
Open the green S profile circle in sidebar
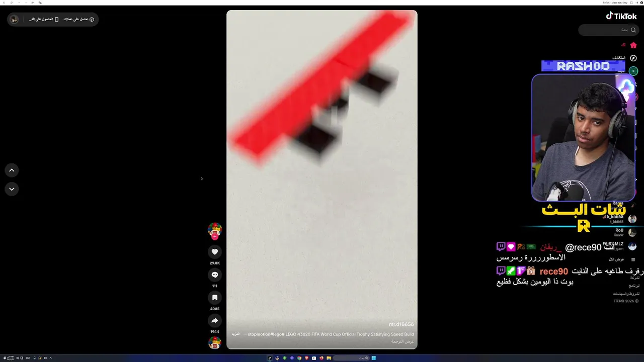pyautogui.click(x=634, y=71)
